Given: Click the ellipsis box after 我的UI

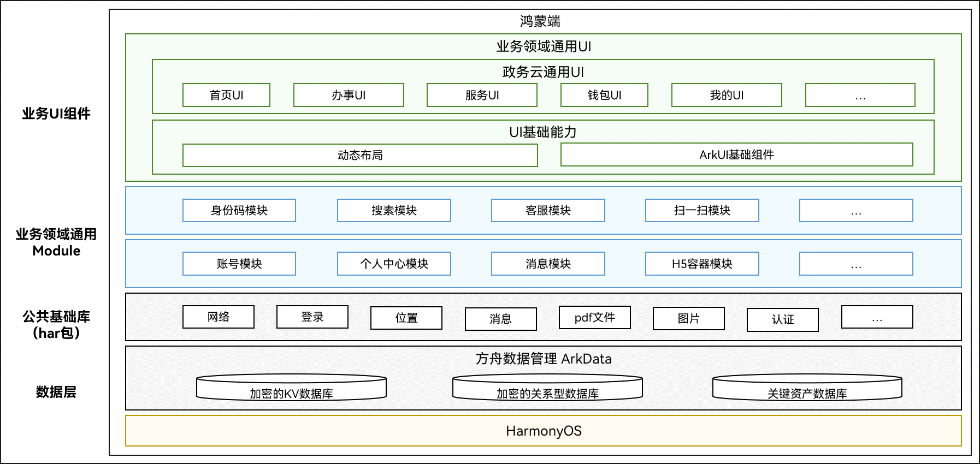Looking at the screenshot, I should pos(860,95).
